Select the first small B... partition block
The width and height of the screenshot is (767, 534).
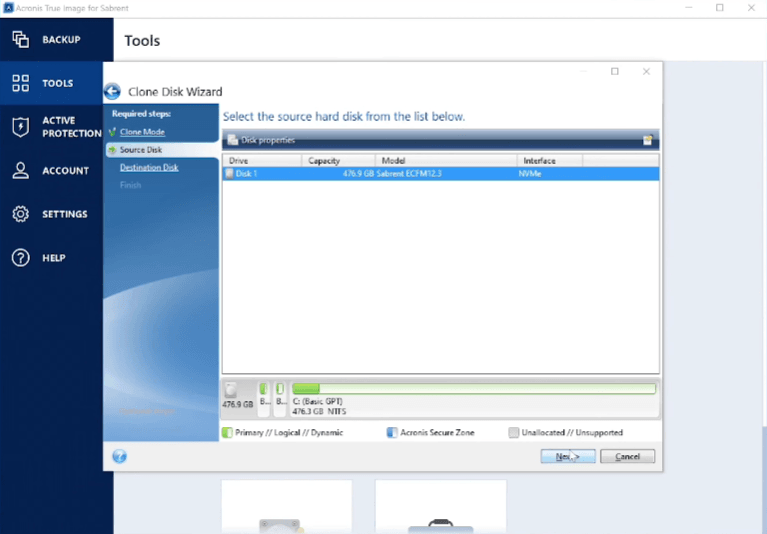[x=264, y=399]
